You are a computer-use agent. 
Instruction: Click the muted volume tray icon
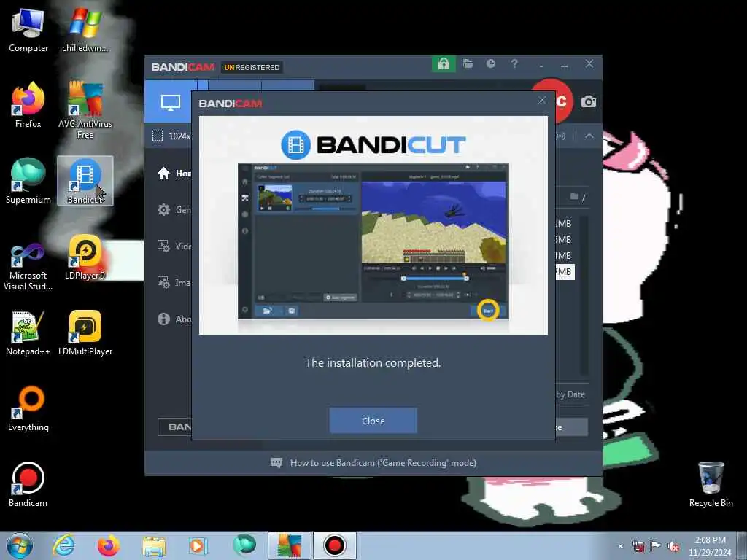coord(673,546)
